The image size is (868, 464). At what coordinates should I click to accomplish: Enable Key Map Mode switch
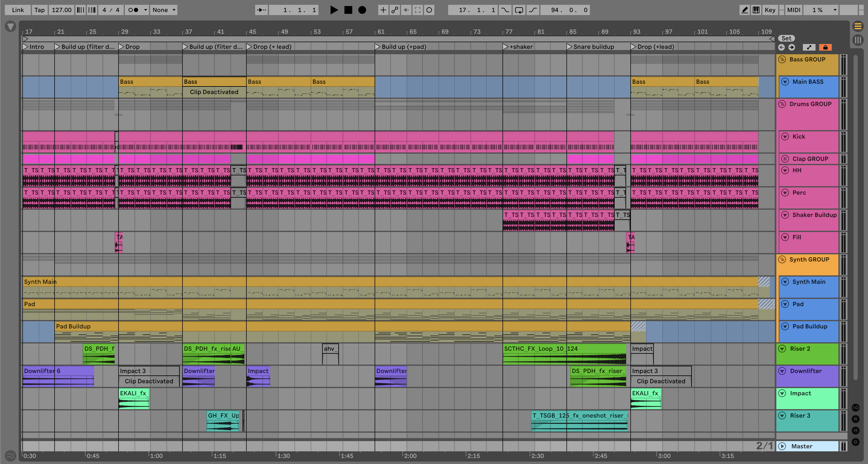point(770,10)
